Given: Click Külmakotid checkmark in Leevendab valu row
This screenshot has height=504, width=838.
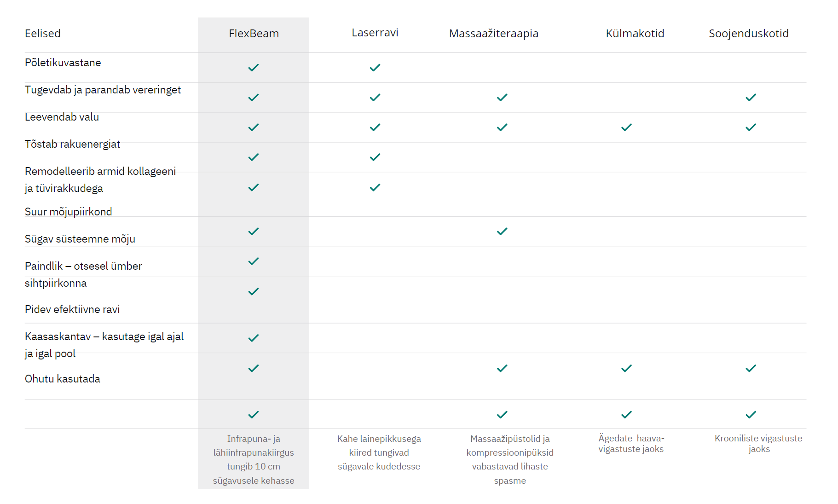Looking at the screenshot, I should 626,127.
